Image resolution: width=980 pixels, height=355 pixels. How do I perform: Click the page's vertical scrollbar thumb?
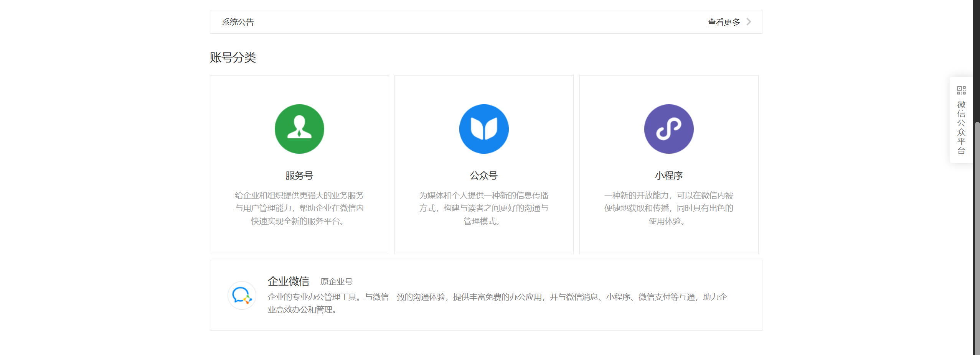coord(977,238)
